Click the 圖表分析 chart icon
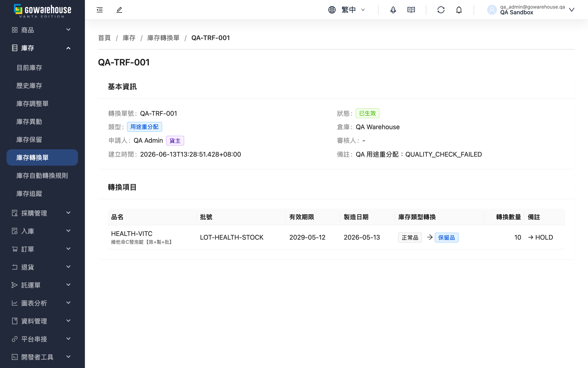Viewport: 588px width, 368px height. pyautogui.click(x=14, y=303)
